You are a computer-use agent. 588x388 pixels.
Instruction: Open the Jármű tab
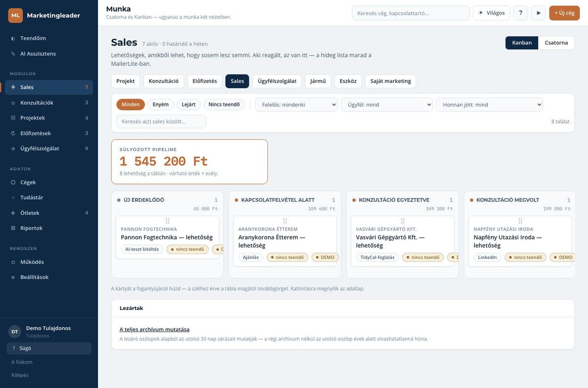(318, 81)
